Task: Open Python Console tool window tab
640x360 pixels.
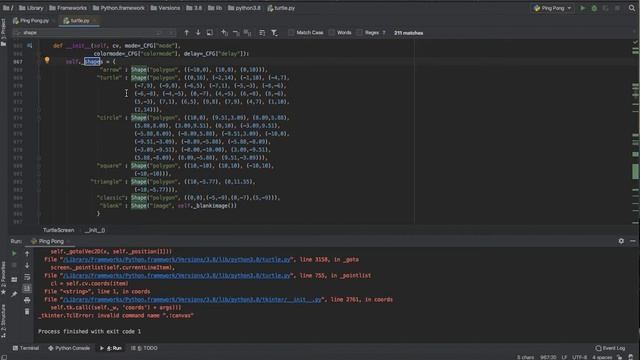Action: 69,348
